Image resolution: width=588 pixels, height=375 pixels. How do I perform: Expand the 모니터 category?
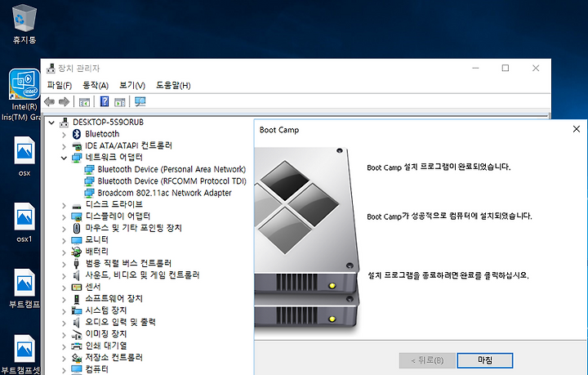[x=64, y=241]
